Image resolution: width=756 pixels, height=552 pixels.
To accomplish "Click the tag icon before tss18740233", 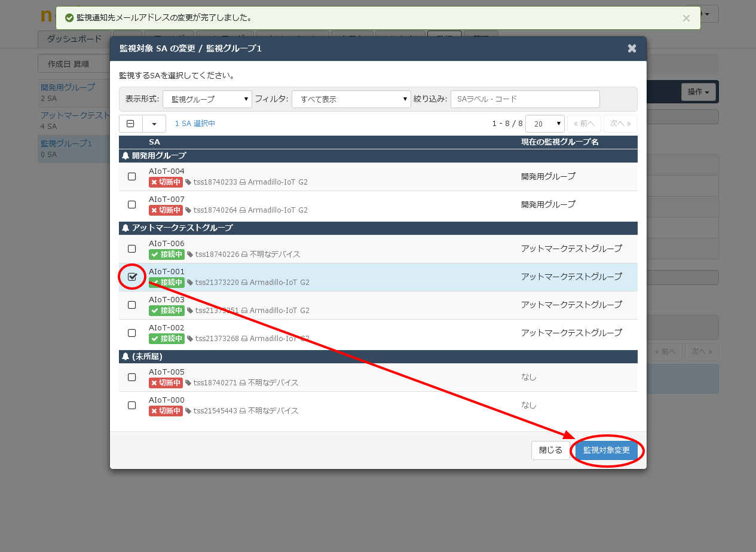I will 188,182.
